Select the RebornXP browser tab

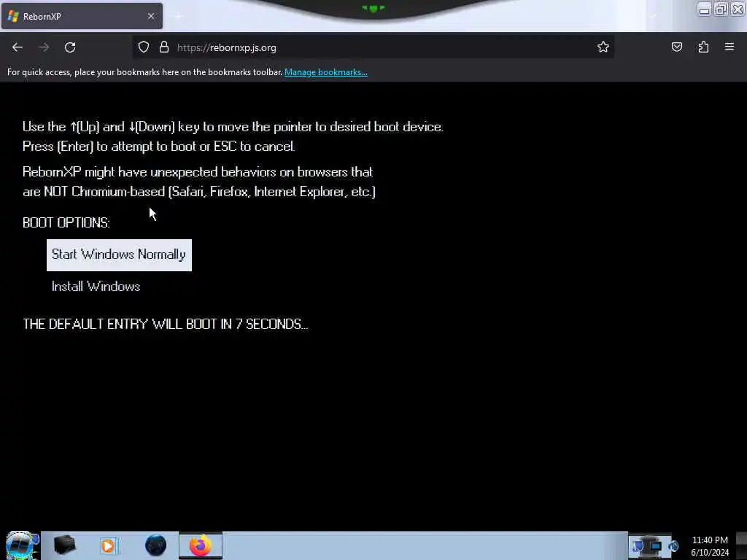coord(82,16)
